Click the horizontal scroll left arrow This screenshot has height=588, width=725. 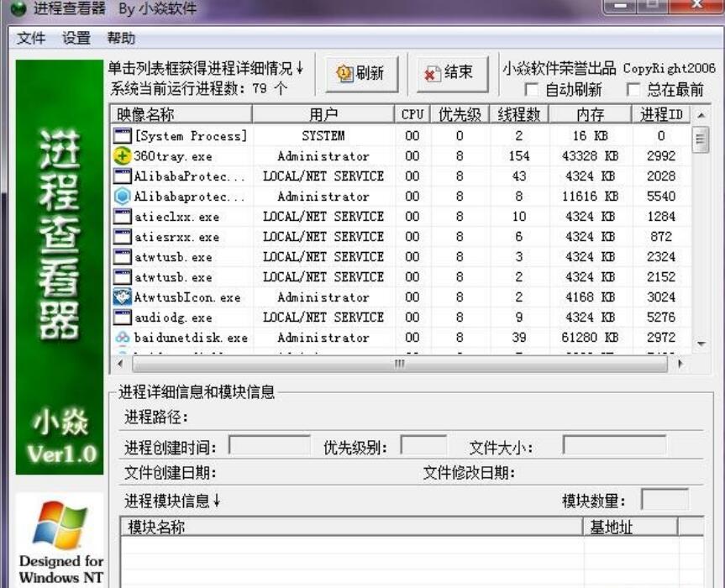coord(121,364)
